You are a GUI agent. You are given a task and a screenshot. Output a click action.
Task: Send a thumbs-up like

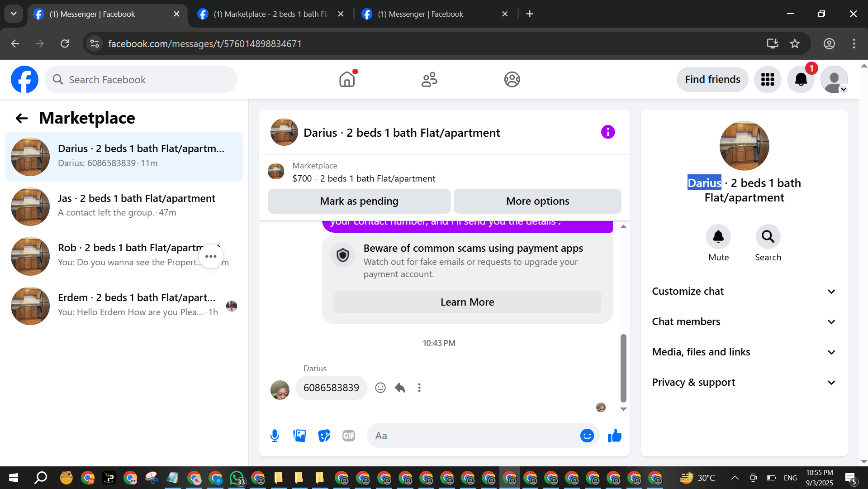(615, 436)
